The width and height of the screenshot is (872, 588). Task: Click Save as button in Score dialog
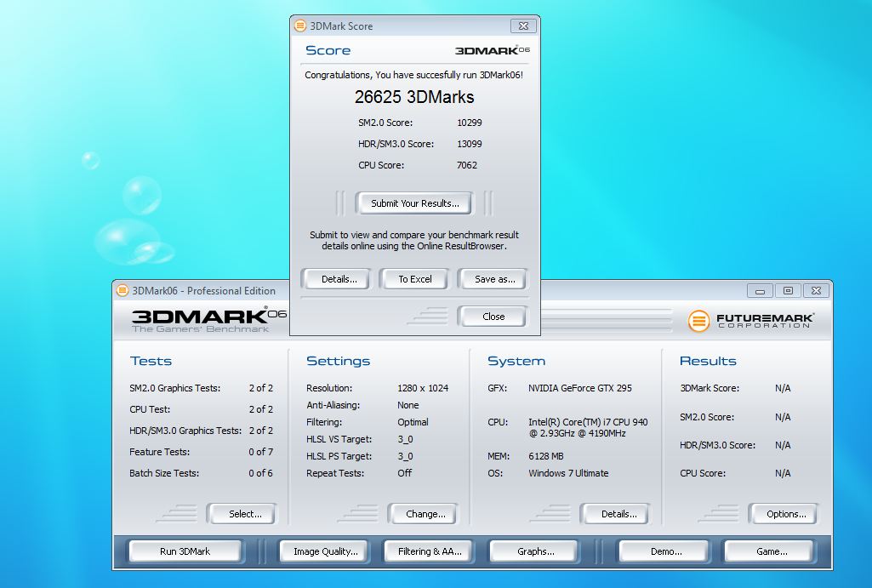click(494, 279)
